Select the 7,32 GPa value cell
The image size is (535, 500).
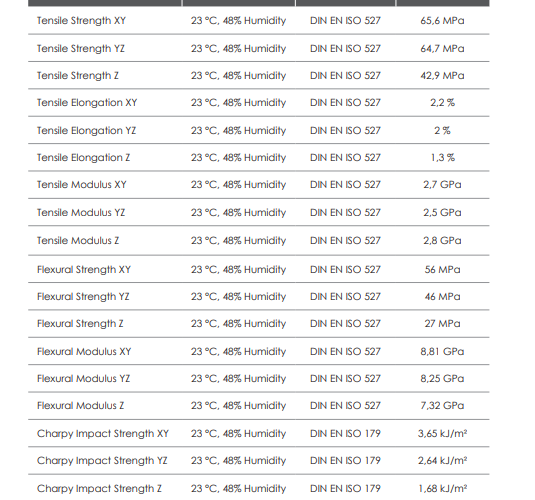(x=442, y=405)
